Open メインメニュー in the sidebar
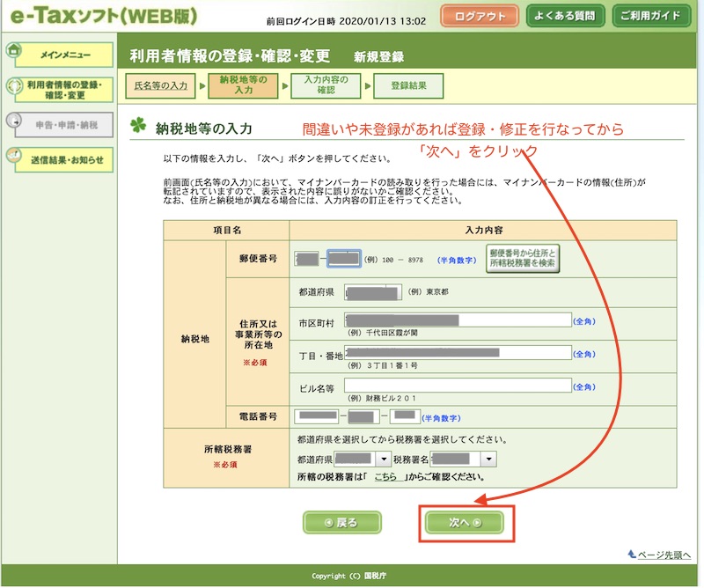 [64, 55]
